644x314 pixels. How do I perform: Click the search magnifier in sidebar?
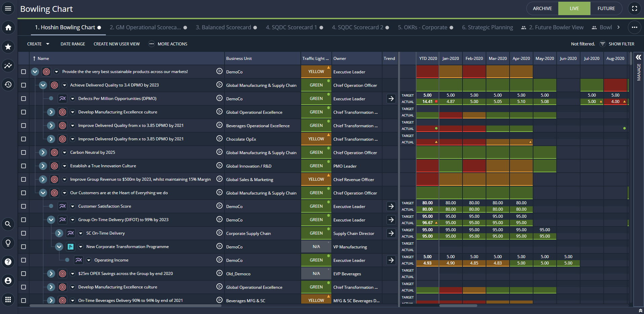8,224
